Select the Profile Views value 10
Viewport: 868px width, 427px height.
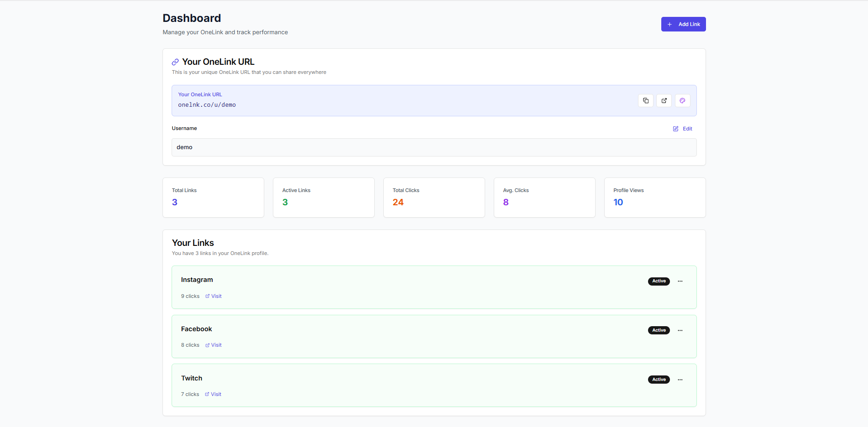(x=618, y=202)
